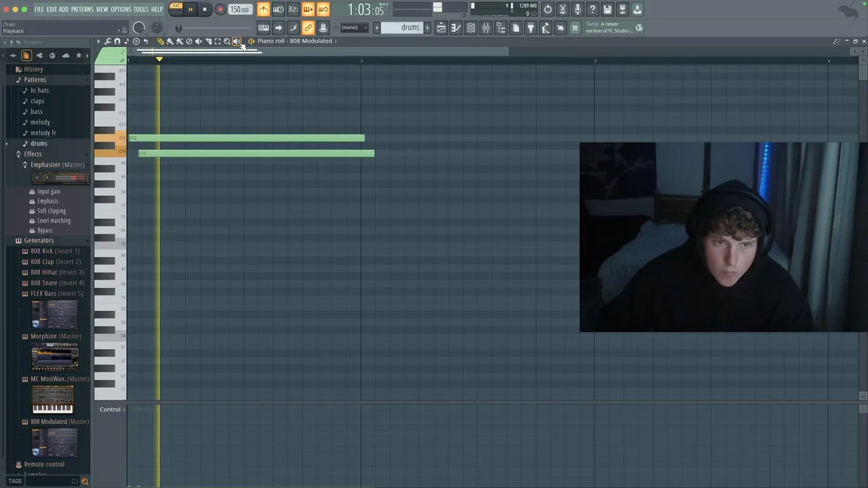This screenshot has width=868, height=488.
Task: Open the TOOLS menu
Action: coord(140,9)
